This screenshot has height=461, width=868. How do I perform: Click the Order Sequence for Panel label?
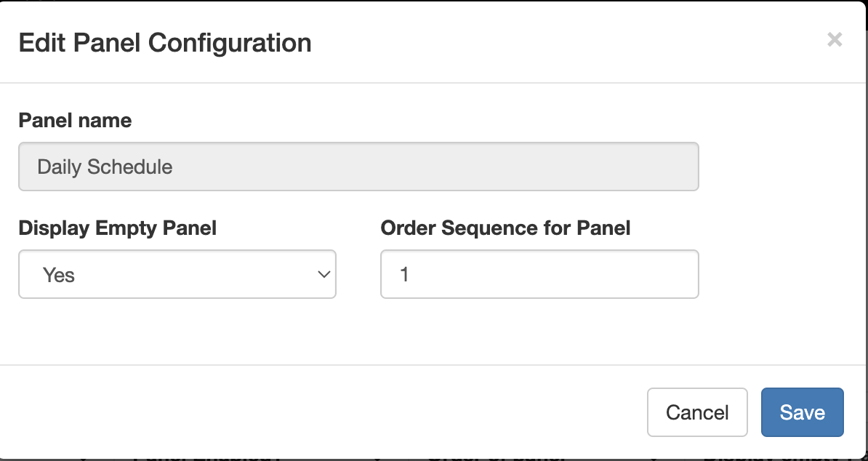[505, 228]
